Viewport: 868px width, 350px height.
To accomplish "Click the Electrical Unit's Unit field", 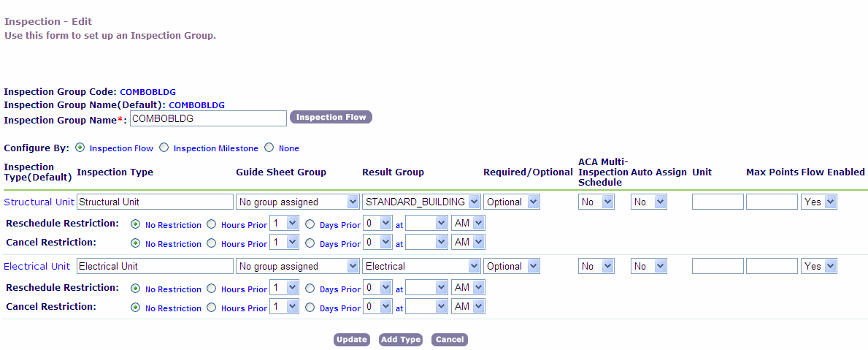I will pos(718,267).
